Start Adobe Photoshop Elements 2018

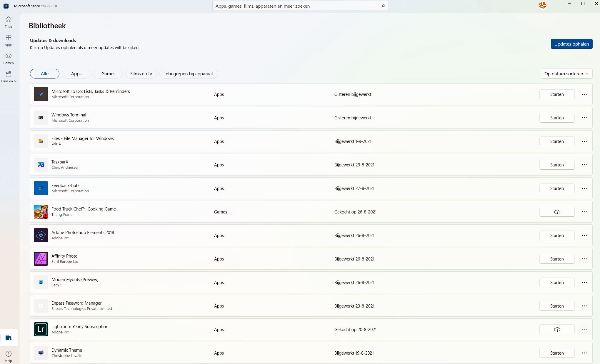[x=557, y=235]
